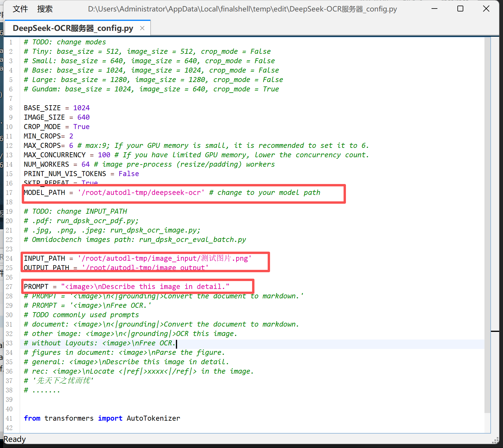Open the 文件 menu
Image resolution: width=503 pixels, height=448 pixels.
coord(20,9)
